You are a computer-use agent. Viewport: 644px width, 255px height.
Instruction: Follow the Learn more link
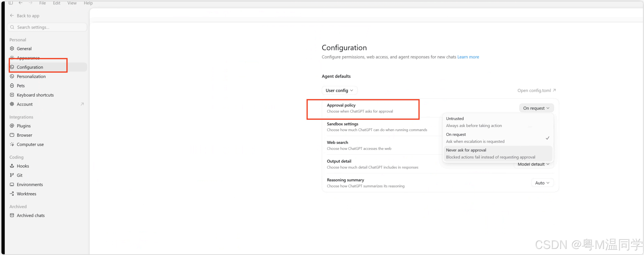pos(468,57)
